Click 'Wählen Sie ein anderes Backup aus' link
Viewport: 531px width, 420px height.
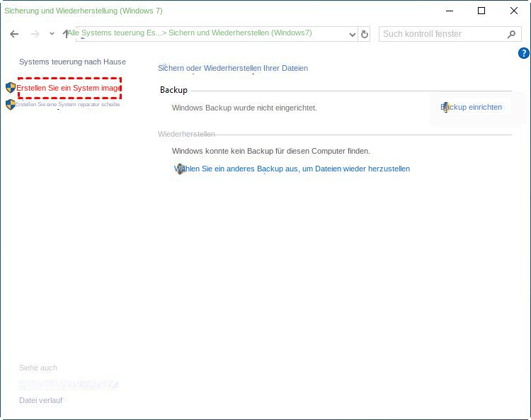coord(292,169)
